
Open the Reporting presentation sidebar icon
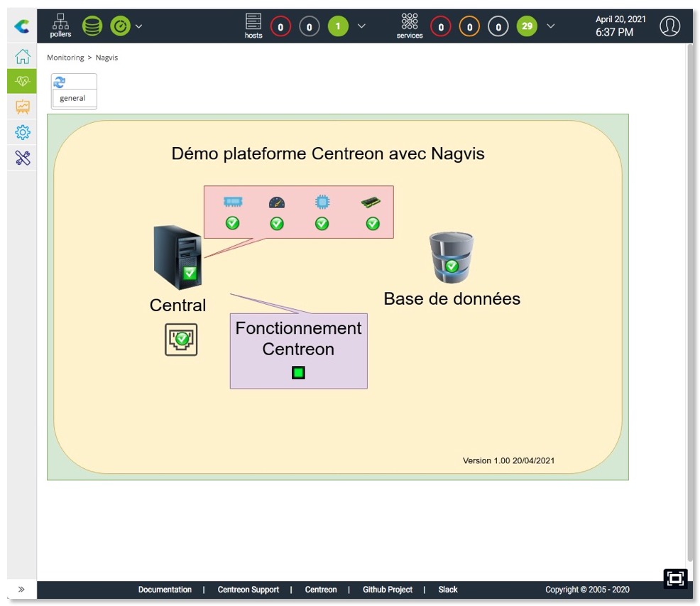pyautogui.click(x=21, y=107)
